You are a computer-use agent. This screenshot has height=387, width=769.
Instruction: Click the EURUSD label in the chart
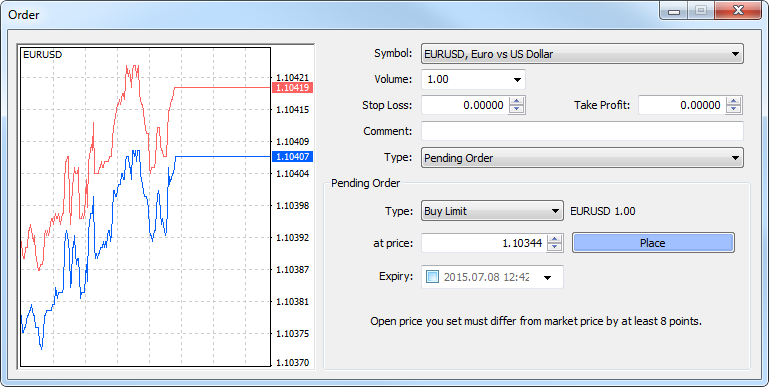(x=43, y=55)
